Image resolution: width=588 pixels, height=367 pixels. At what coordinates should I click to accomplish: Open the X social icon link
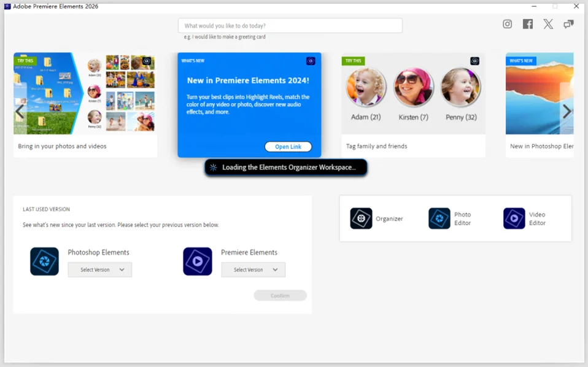pyautogui.click(x=548, y=24)
